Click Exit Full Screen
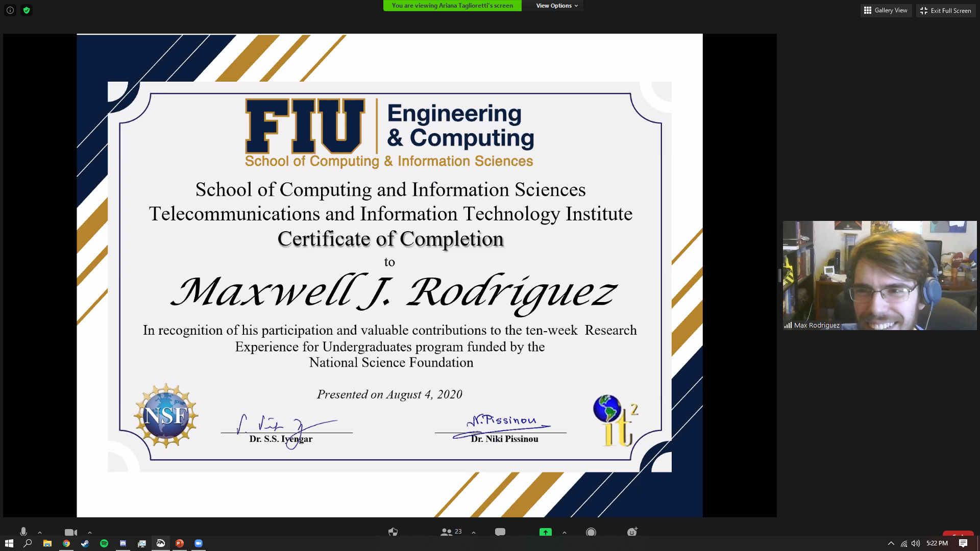Image resolution: width=980 pixels, height=551 pixels. [945, 10]
